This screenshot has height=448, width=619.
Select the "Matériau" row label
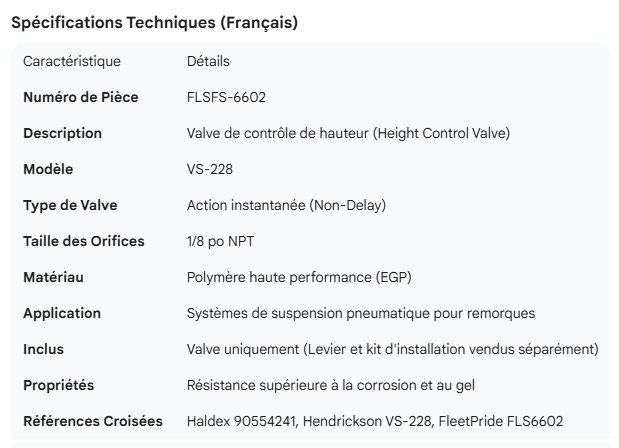click(54, 277)
